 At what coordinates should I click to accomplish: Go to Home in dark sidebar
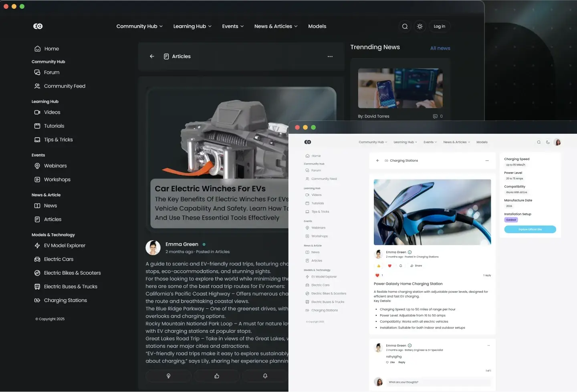47,49
